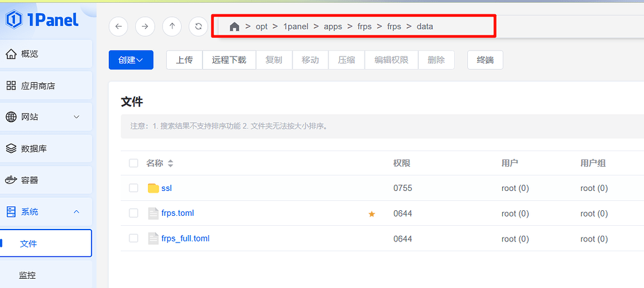Click the 用户 column header

click(x=510, y=163)
